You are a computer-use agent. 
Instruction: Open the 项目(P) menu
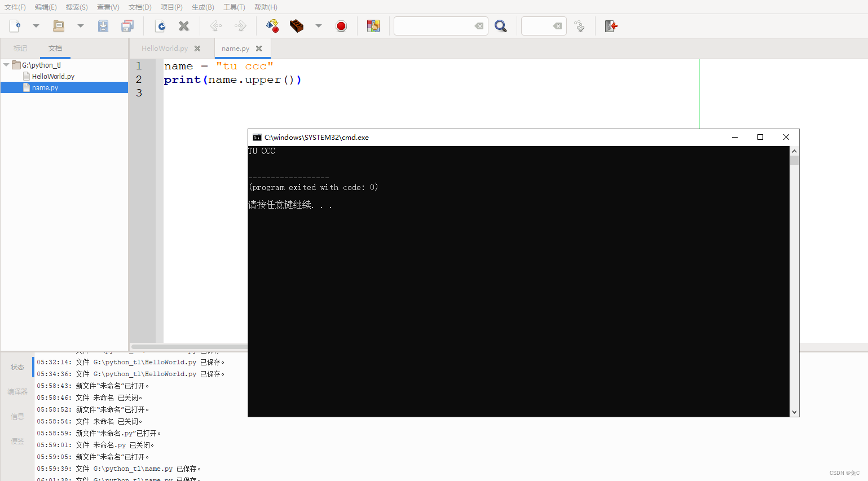click(171, 7)
